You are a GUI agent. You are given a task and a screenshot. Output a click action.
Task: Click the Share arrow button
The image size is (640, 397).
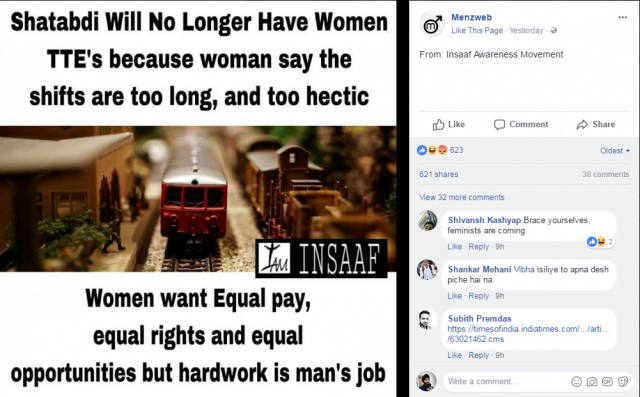coord(596,124)
